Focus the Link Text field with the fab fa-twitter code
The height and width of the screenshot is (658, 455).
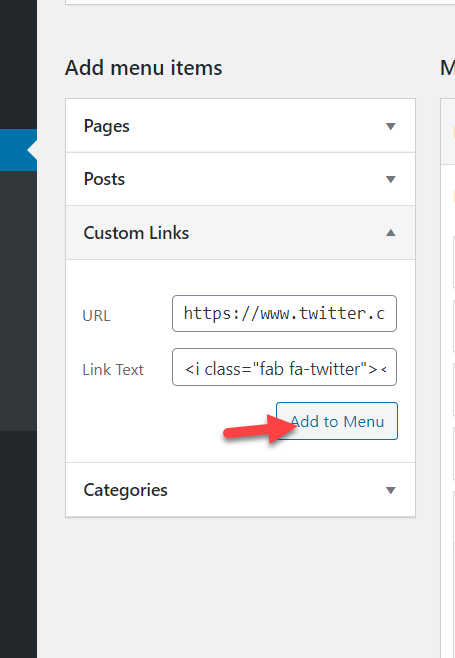point(284,367)
